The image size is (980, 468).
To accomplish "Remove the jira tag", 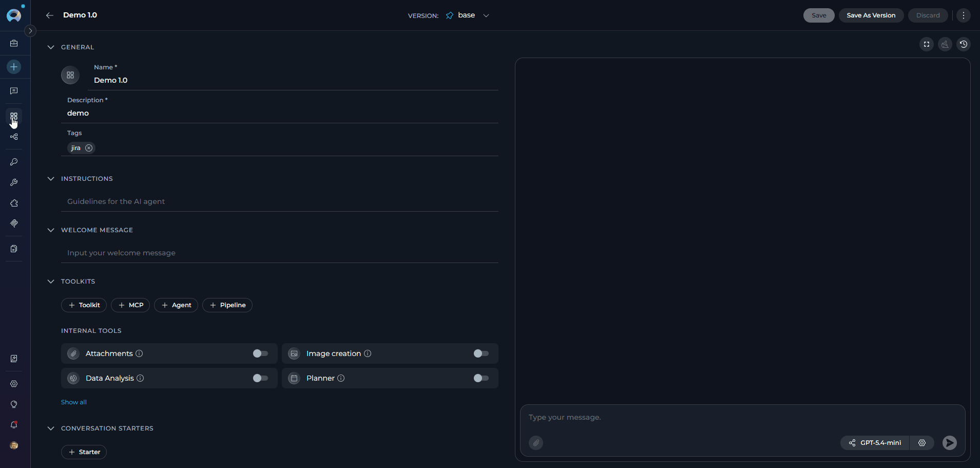I will (89, 148).
